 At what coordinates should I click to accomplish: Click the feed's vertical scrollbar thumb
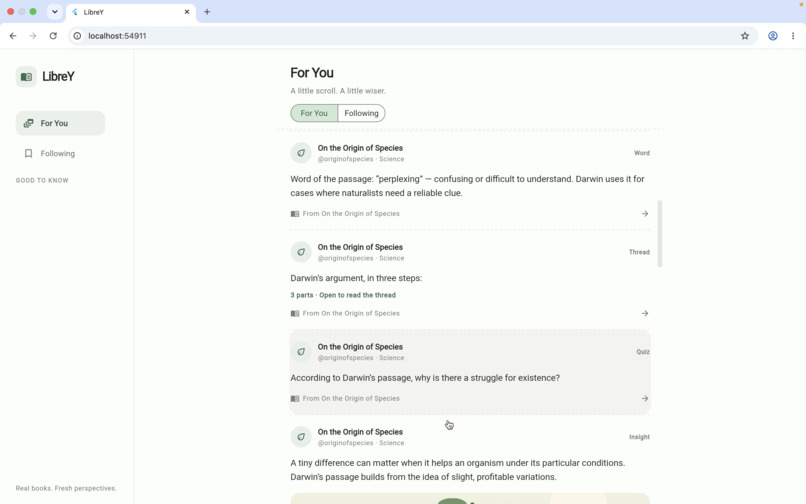tap(660, 234)
